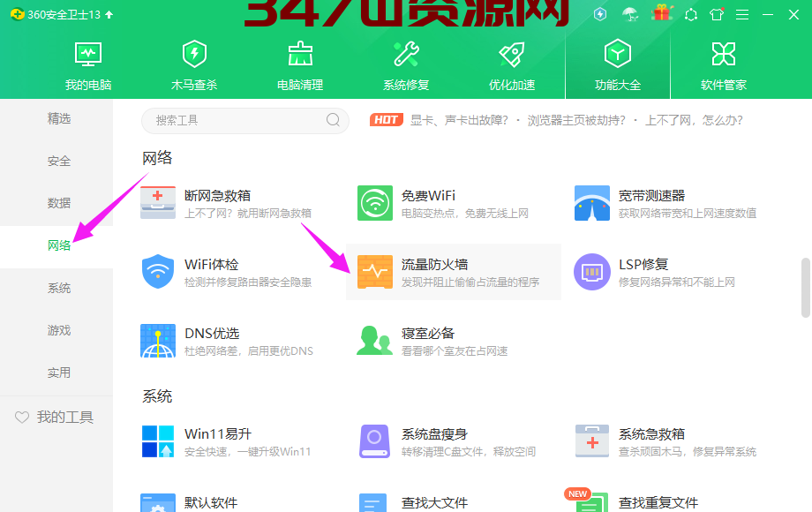
Task: Select 精选 in left sidebar
Action: pyautogui.click(x=59, y=118)
